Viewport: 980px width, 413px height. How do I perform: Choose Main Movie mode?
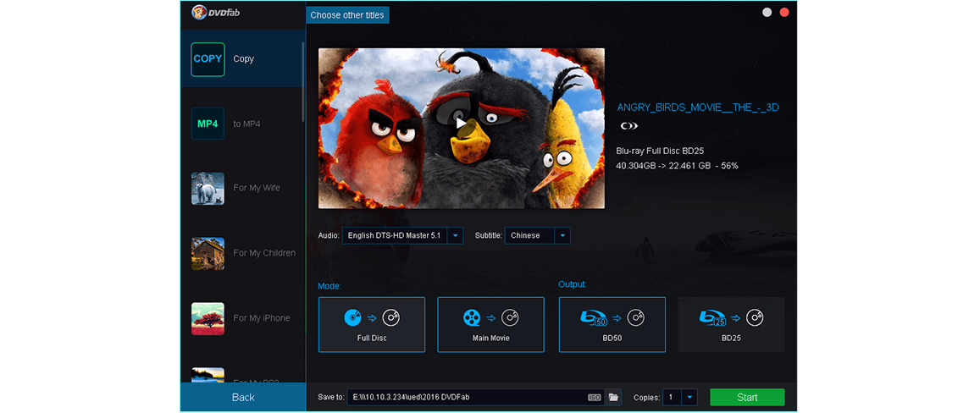coord(490,324)
